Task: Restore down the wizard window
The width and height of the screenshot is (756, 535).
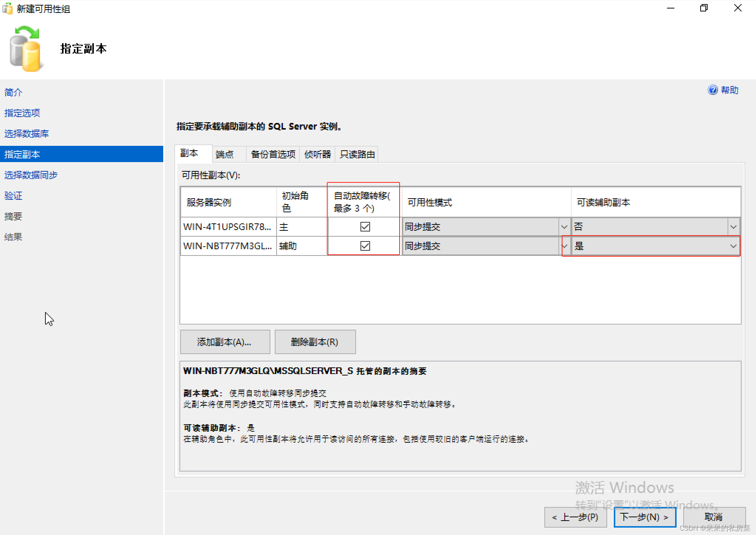Action: 704,8
